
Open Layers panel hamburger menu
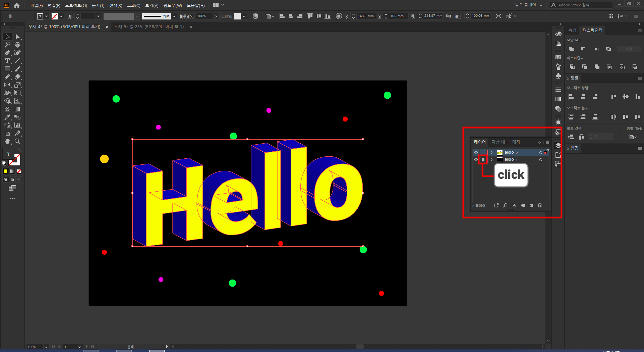point(547,142)
